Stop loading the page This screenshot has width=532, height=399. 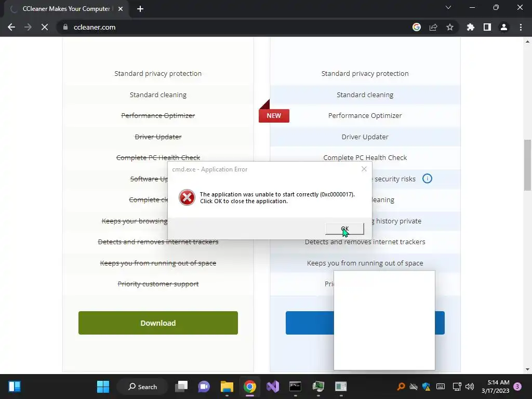(45, 27)
